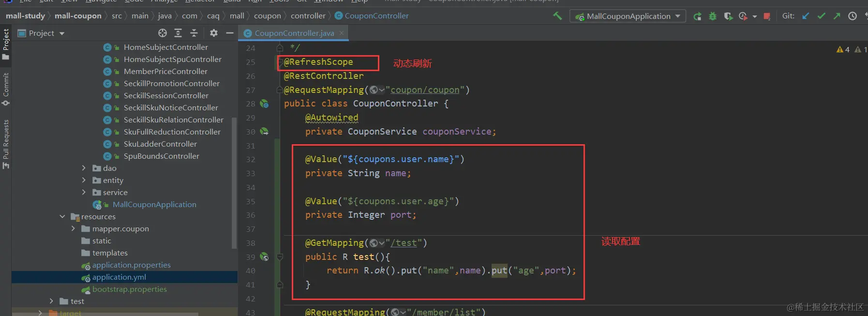868x316 pixels.
Task: Select SeckillSkuRelationController class
Action: tap(173, 120)
